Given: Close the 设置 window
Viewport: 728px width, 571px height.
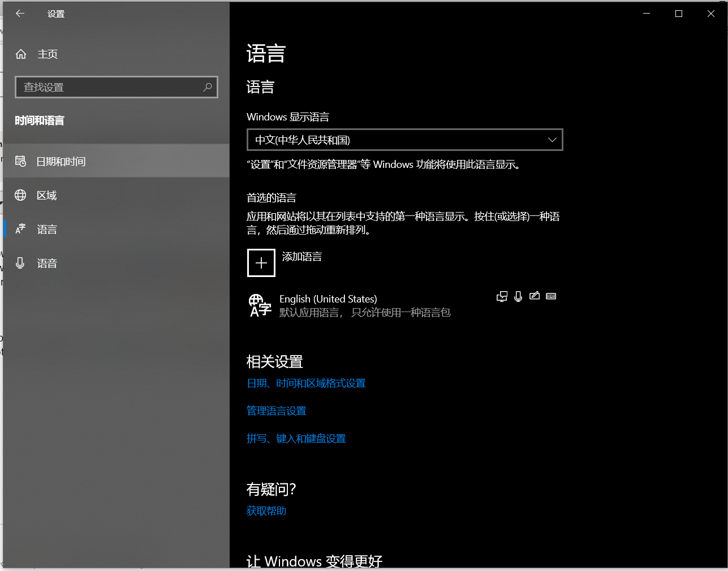Looking at the screenshot, I should point(711,14).
